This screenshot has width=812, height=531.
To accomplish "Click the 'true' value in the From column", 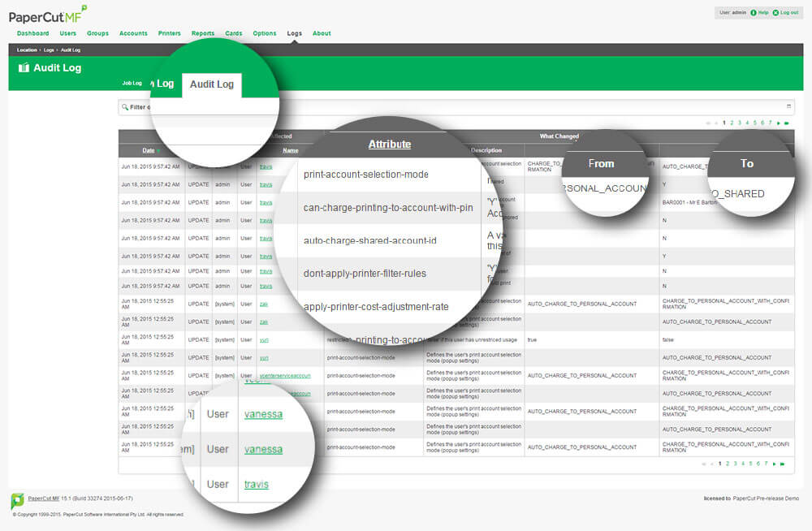I will (532, 340).
